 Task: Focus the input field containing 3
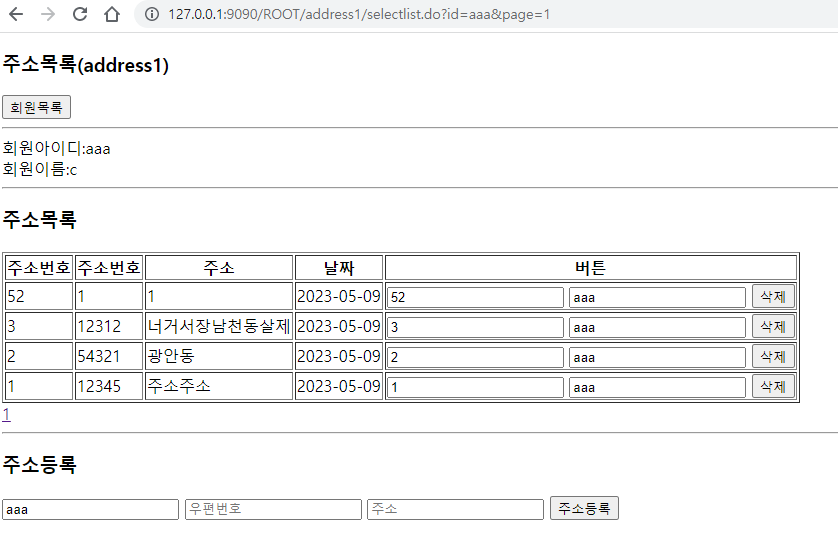tap(476, 328)
